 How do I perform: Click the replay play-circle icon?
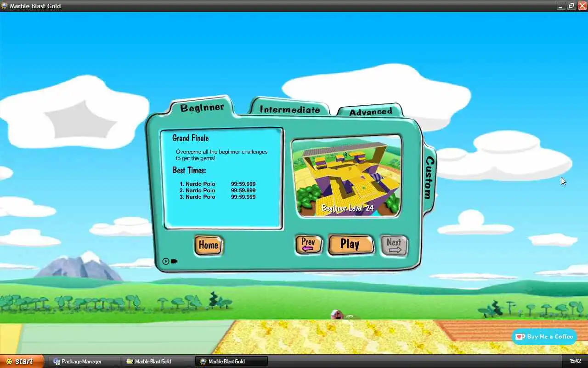166,261
